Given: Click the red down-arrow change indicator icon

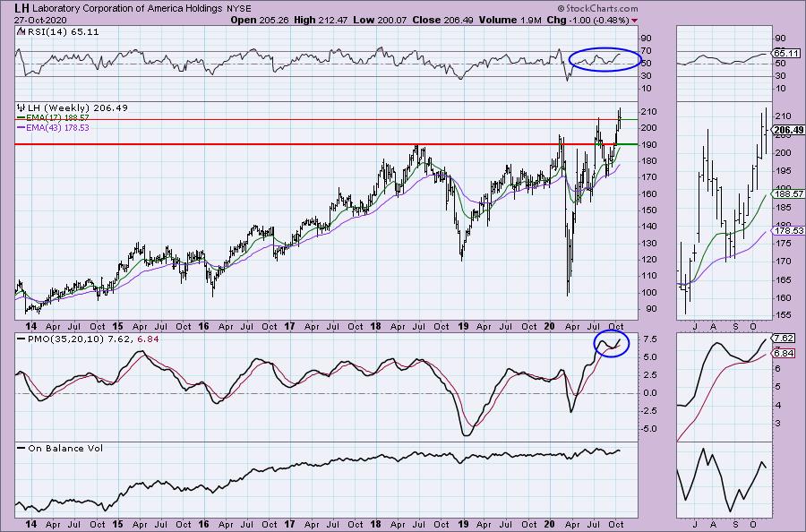Looking at the screenshot, I should pyautogui.click(x=635, y=21).
